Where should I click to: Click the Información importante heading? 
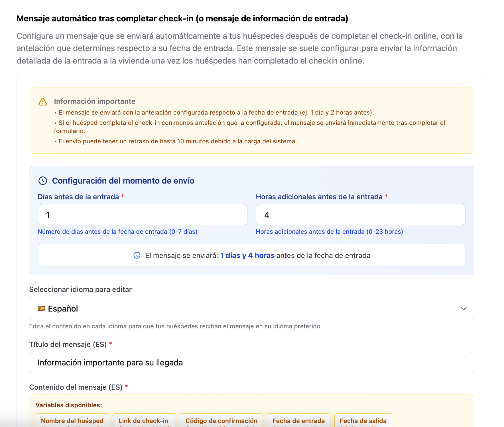pyautogui.click(x=95, y=101)
